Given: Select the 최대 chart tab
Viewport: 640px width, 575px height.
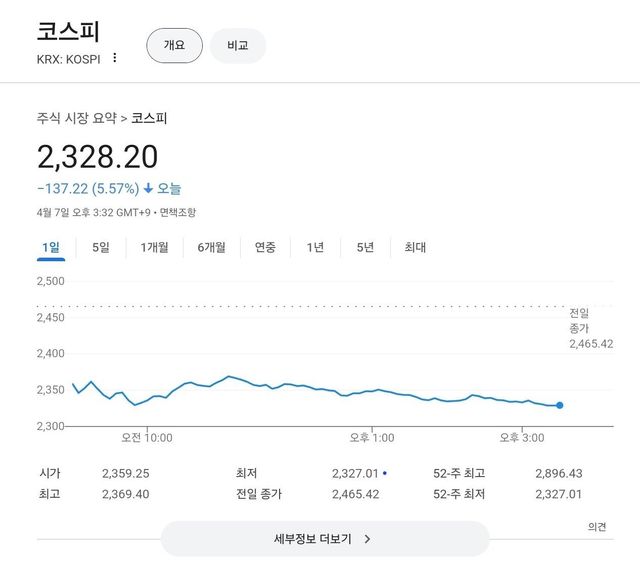Looking at the screenshot, I should pos(415,247).
